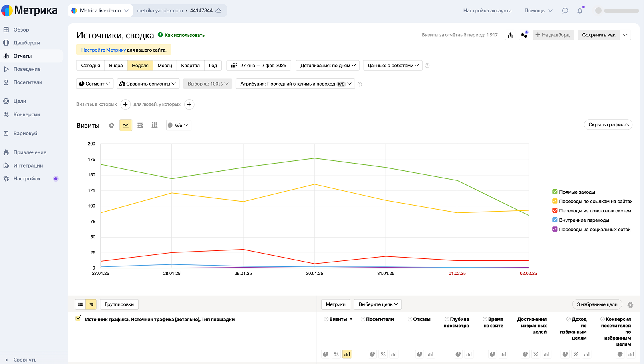The image size is (644, 364).
Task: Switch table to flat list view
Action: (80, 304)
